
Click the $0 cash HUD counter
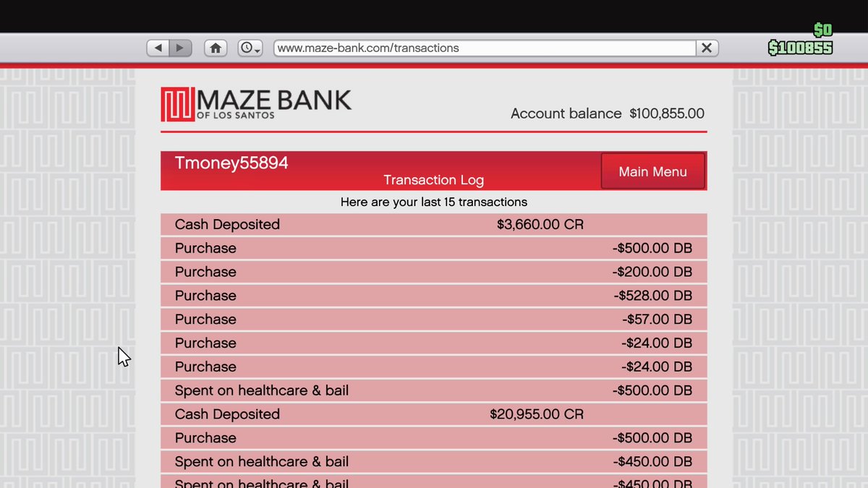click(x=822, y=30)
